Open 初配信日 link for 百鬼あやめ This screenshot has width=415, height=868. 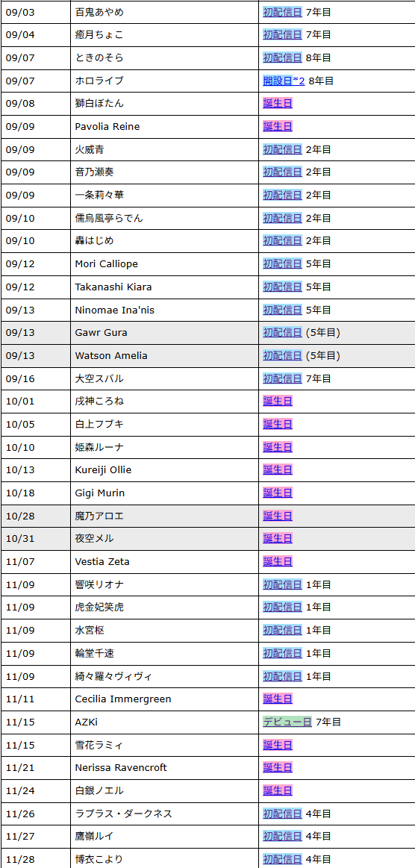point(282,12)
